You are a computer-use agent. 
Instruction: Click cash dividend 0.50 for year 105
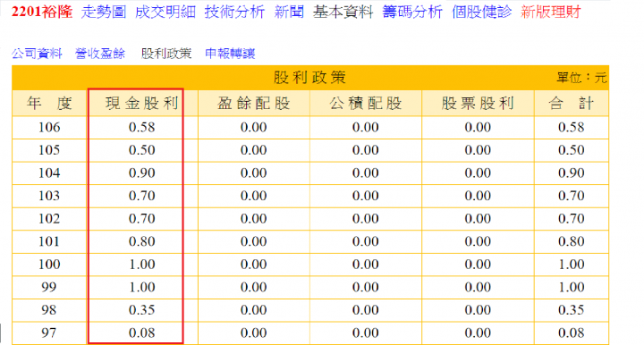coord(141,150)
